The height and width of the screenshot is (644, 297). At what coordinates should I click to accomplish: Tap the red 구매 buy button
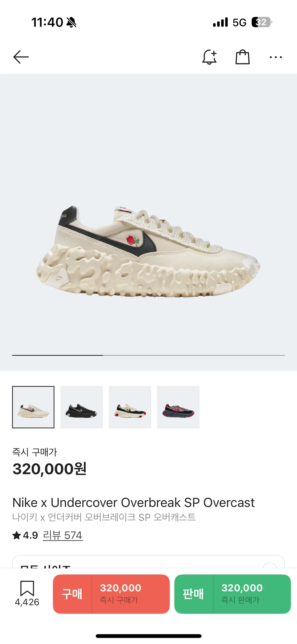111,594
